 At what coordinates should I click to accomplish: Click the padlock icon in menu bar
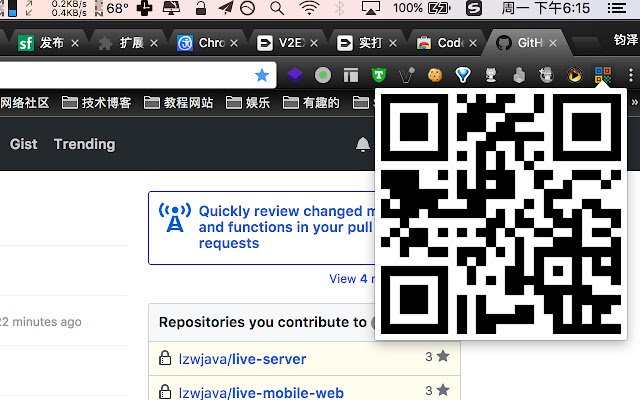[x=200, y=8]
